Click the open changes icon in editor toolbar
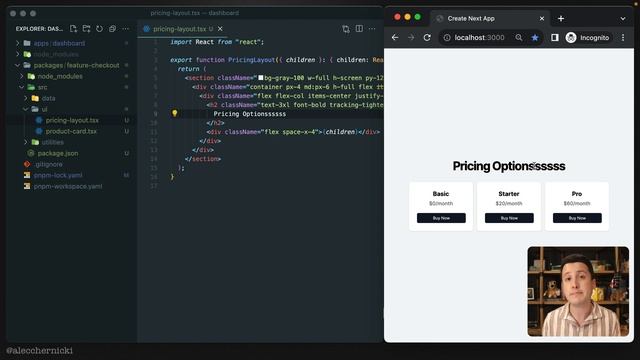The image size is (640, 360). coord(346,29)
